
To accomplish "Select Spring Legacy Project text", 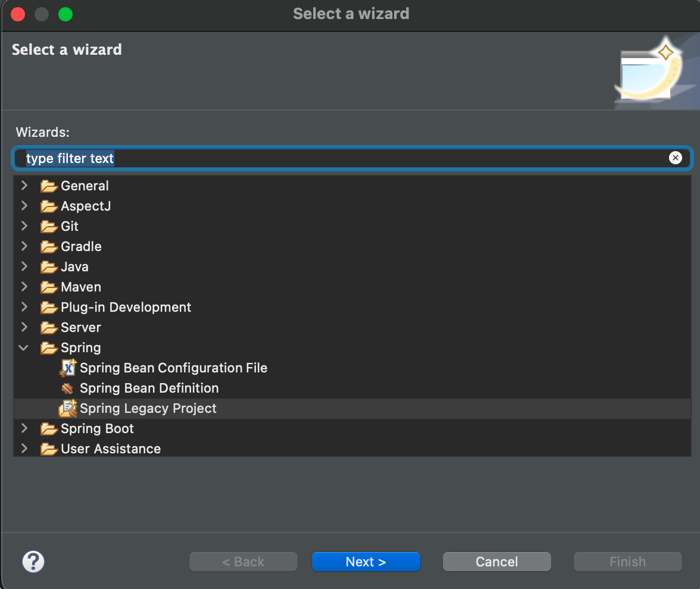I will [x=148, y=408].
